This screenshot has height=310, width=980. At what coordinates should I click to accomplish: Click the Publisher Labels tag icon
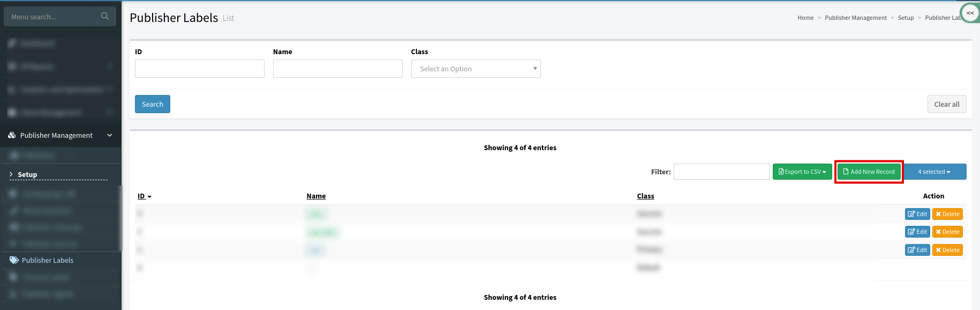point(14,260)
